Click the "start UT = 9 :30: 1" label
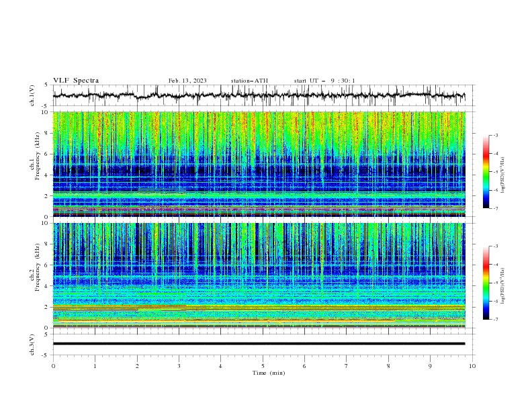The image size is (532, 411). point(324,81)
